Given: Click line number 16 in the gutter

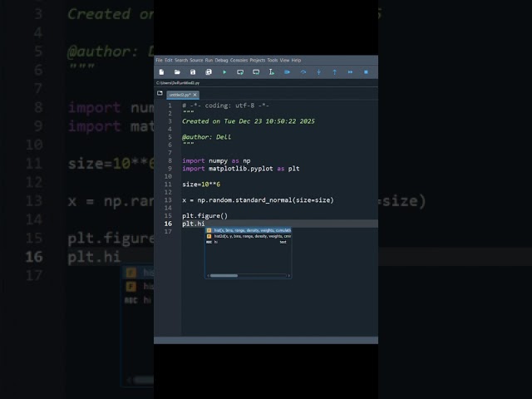Looking at the screenshot, I should [168, 224].
